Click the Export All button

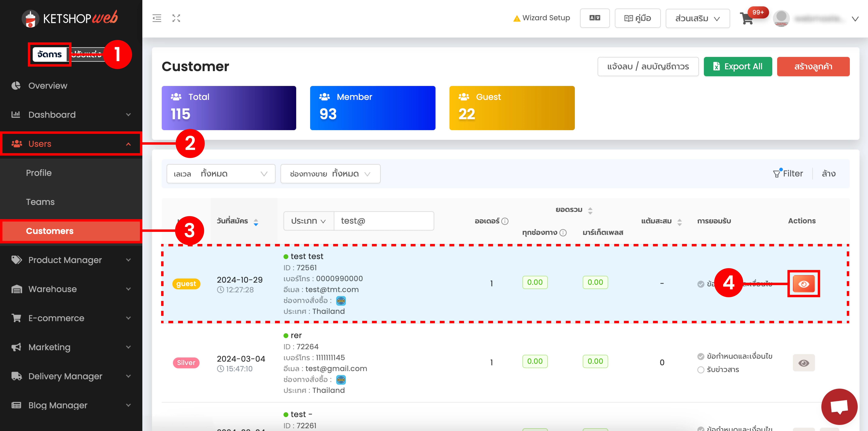738,67
